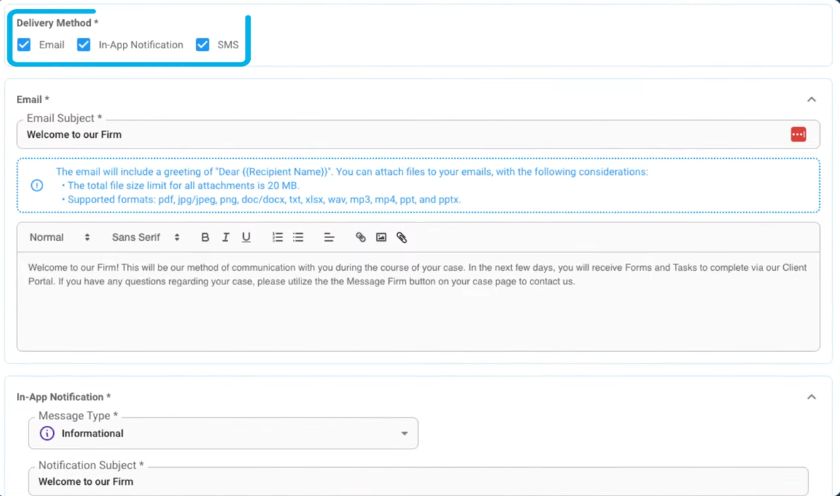Open the Normal paragraph style dropdown
This screenshot has height=496, width=840.
[59, 237]
